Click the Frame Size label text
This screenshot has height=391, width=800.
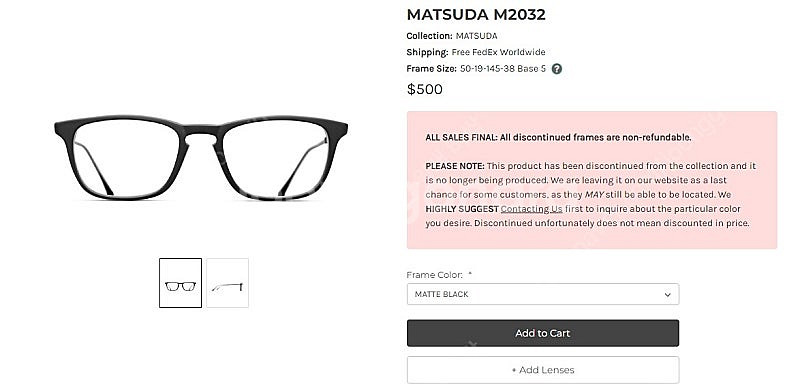coord(432,68)
